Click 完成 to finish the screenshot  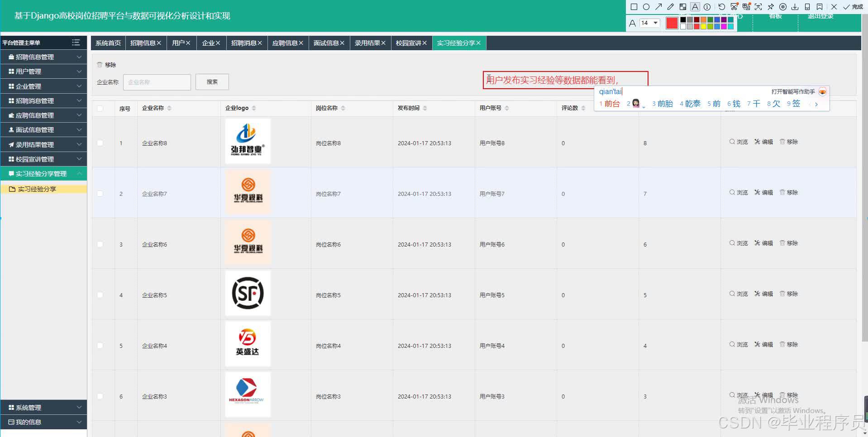pyautogui.click(x=853, y=7)
